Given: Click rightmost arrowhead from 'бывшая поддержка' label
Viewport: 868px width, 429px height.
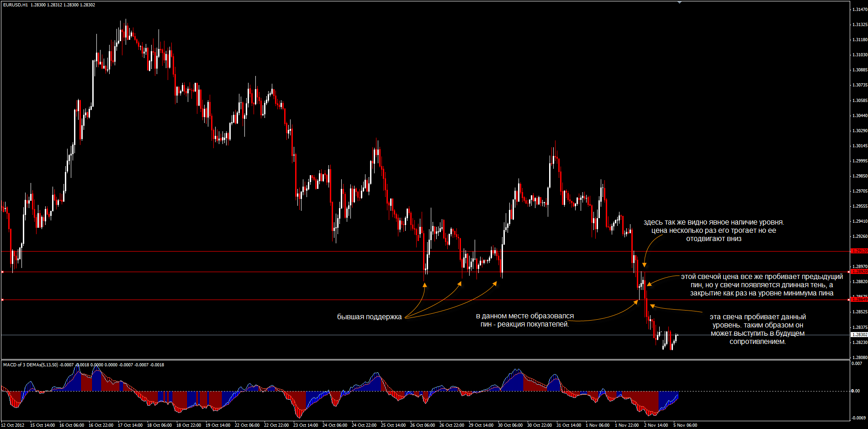Looking at the screenshot, I should click(495, 284).
